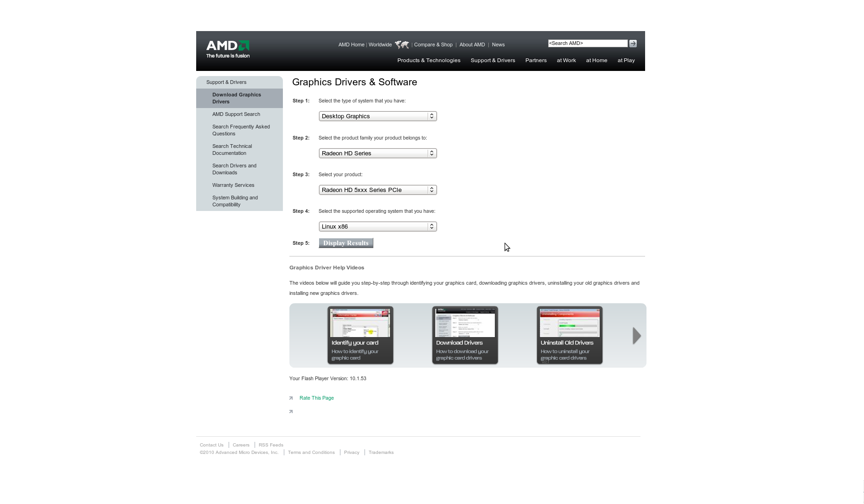Open Warranty Services sidebar link
864x504 pixels.
[233, 185]
